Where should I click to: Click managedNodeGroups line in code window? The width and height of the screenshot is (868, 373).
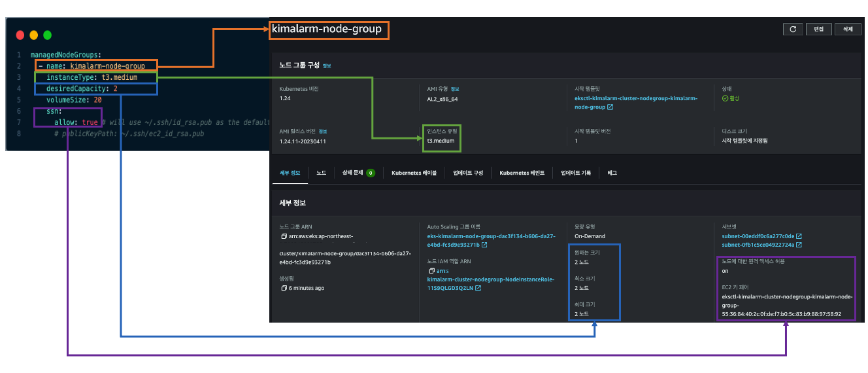(x=65, y=54)
